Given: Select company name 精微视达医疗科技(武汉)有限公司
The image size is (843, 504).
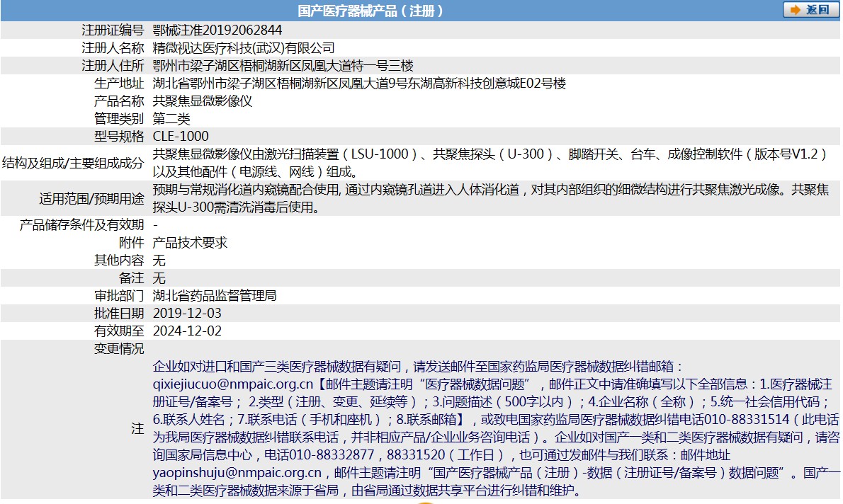Looking at the screenshot, I should pyautogui.click(x=244, y=48).
